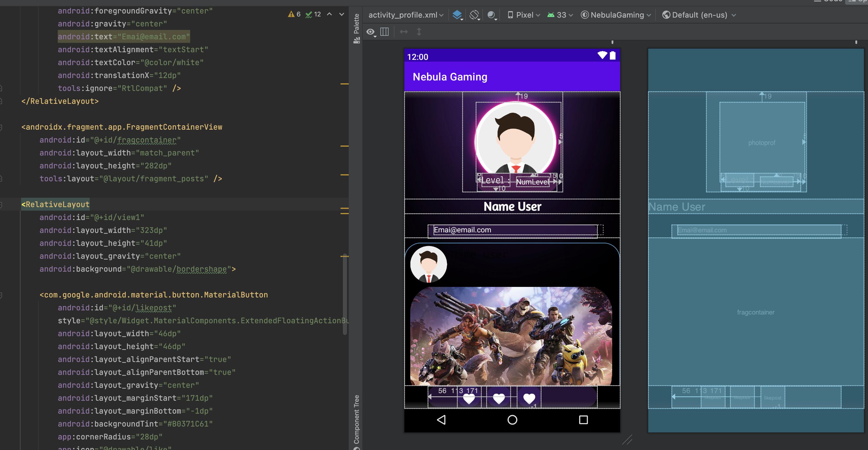Click the FragmentContainerView tag line in code
Viewport: 868px width, 450px height.
122,127
